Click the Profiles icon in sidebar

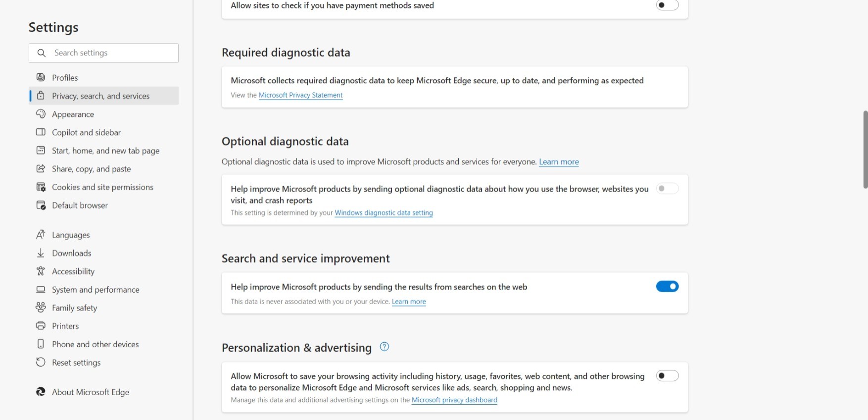pos(41,77)
